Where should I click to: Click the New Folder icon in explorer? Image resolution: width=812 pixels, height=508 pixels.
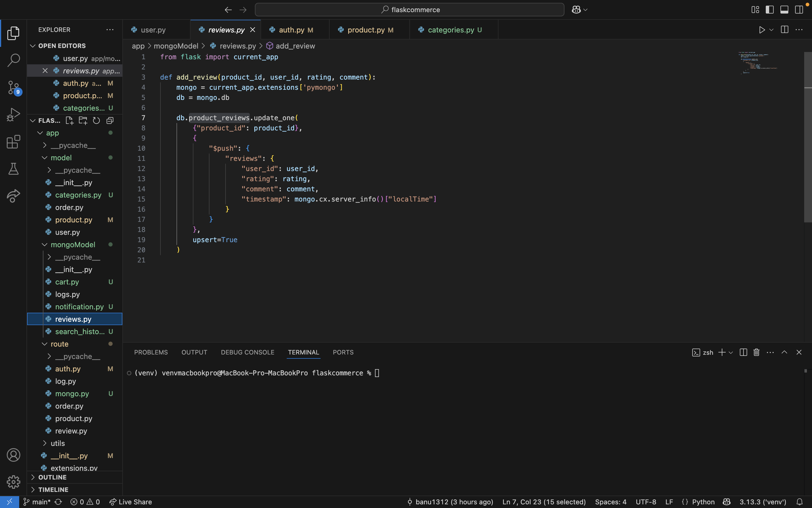(x=83, y=121)
